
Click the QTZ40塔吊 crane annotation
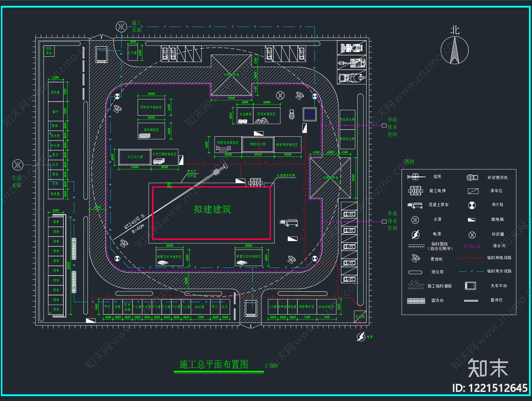(x=134, y=222)
